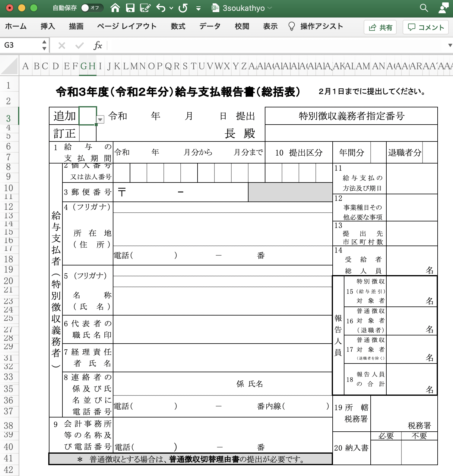Open the Undo history dropdown chevron
Screen dimensions: 453x476
(x=171, y=8)
